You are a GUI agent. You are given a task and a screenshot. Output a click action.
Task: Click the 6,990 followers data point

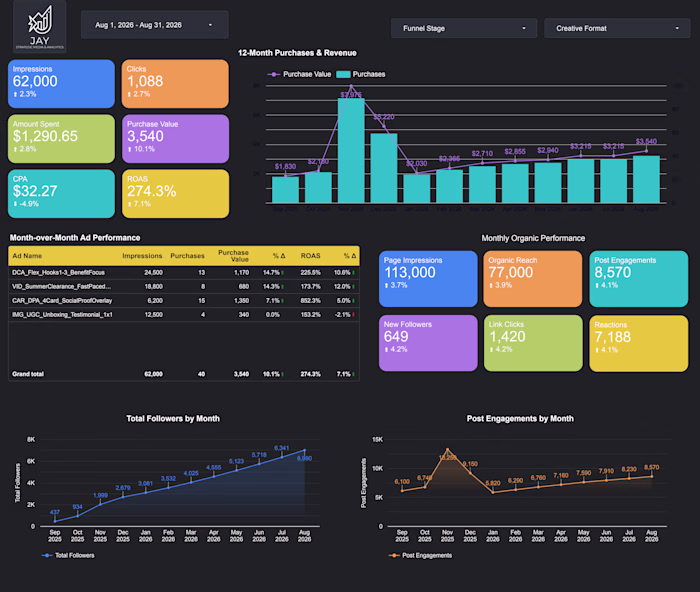304,450
